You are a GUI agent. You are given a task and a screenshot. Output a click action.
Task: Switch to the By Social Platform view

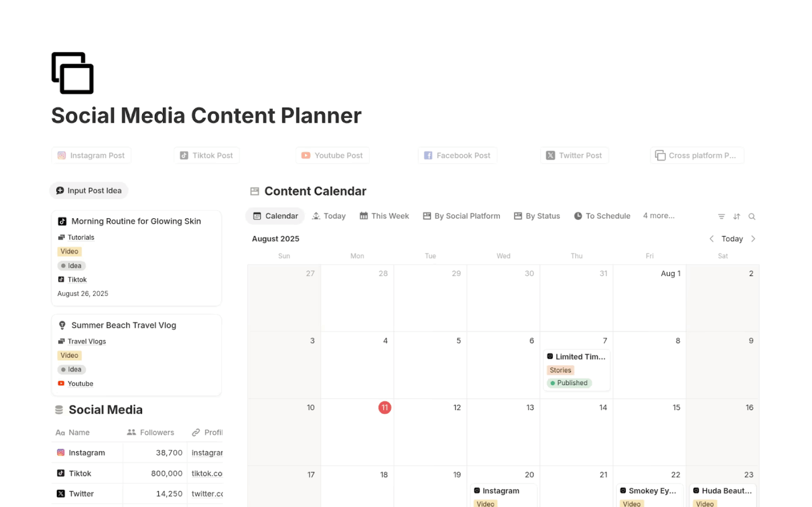462,216
